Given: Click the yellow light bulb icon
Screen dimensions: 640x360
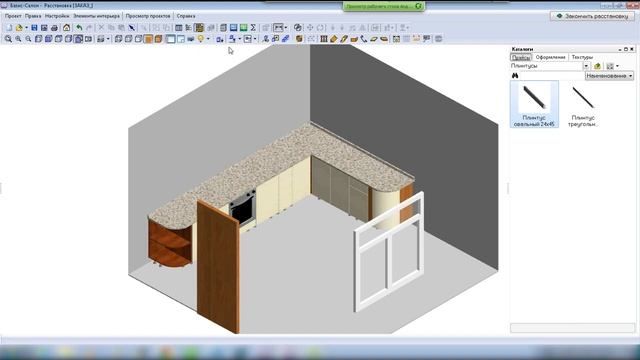Looking at the screenshot, I should pos(201,39).
